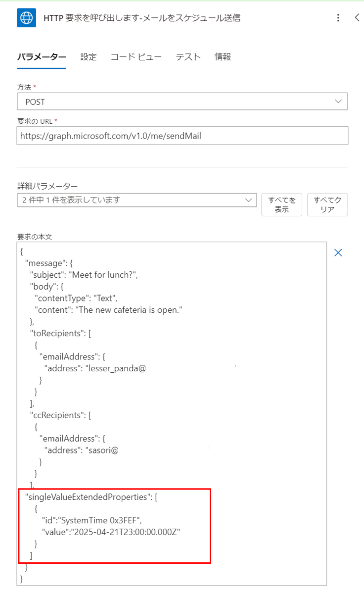The height and width of the screenshot is (594, 364).
Task: Click the 要求の URL input field
Action: pyautogui.click(x=182, y=135)
